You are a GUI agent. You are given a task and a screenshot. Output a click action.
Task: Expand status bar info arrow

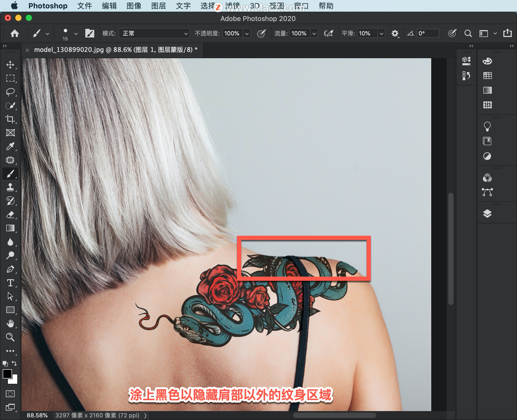pos(145,416)
